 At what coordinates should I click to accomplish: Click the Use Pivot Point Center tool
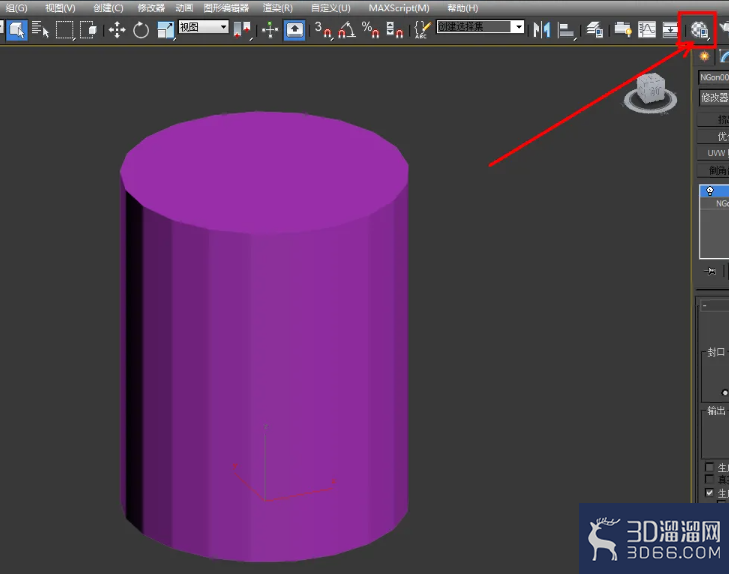tap(242, 31)
